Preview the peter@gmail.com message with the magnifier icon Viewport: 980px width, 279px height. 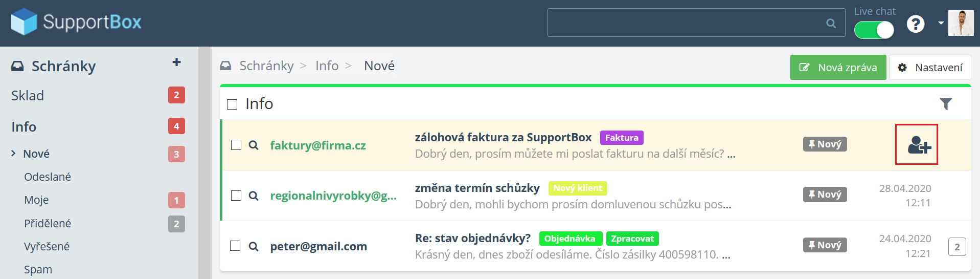253,246
